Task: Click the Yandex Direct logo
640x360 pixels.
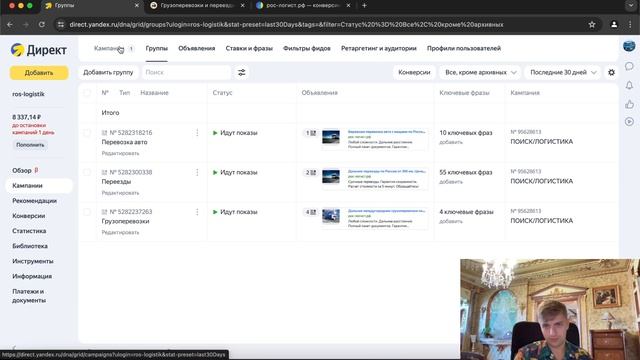Action: (39, 50)
